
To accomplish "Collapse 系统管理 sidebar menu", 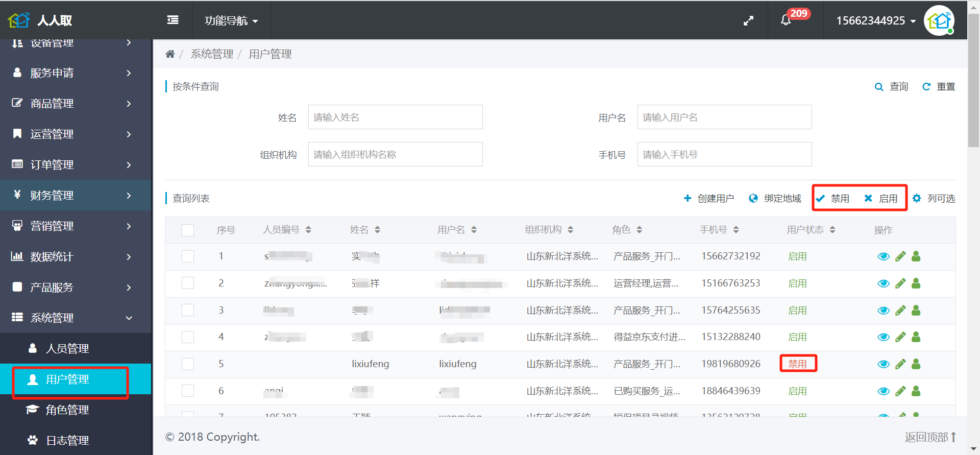I will click(x=76, y=318).
